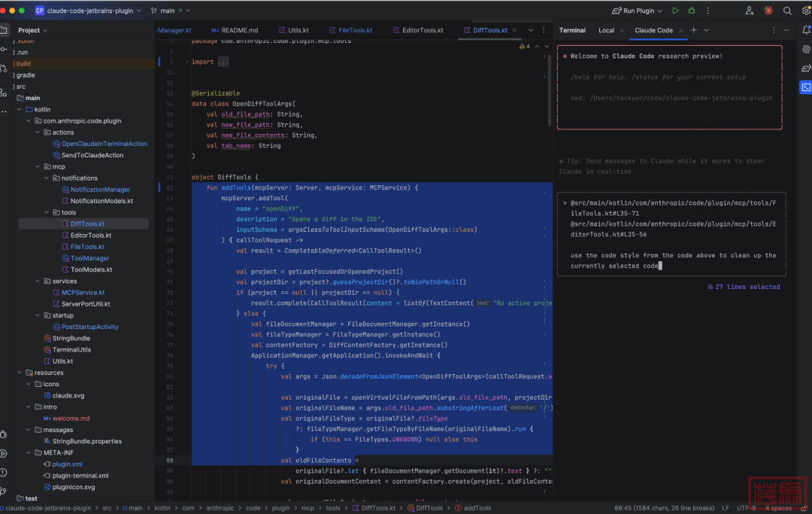The height and width of the screenshot is (514, 812).
Task: Click the '27 lines selected' indicator
Action: pyautogui.click(x=744, y=287)
